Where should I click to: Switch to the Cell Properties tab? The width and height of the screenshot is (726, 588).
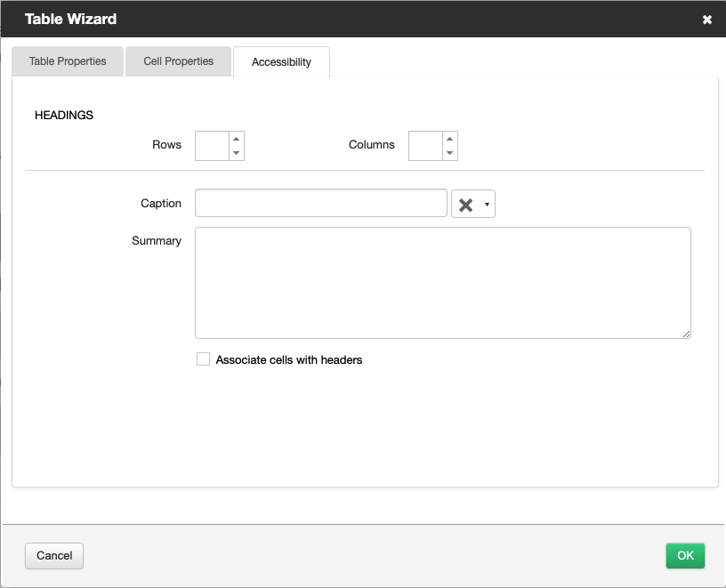[x=178, y=61]
